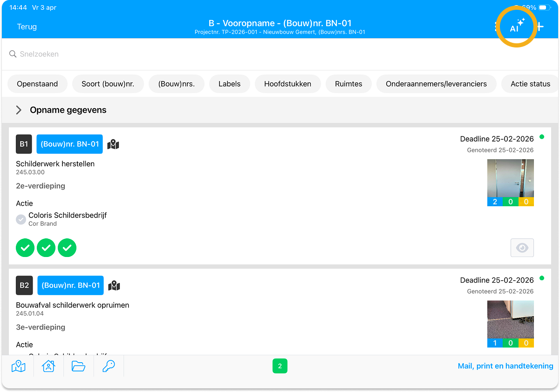Toggle the grey check circle beside Coloris Schildersbedrijf
560x392 pixels.
coord(21,219)
